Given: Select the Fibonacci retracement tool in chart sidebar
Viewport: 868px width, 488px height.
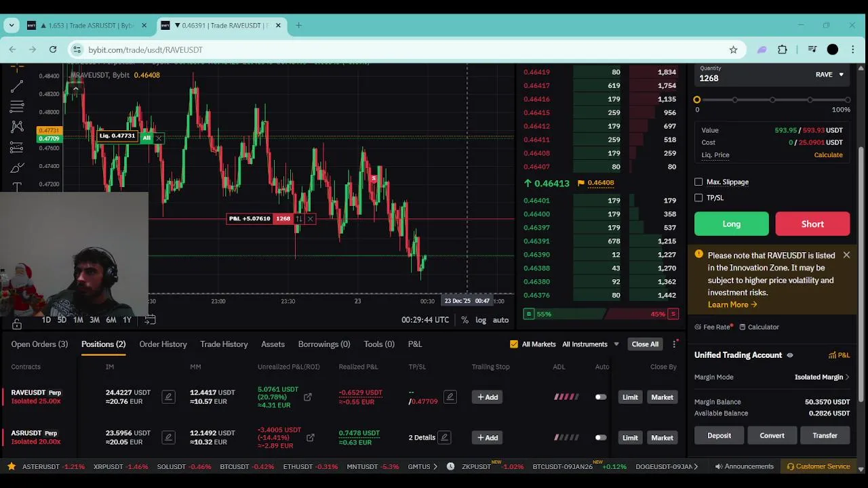Looking at the screenshot, I should coord(17,106).
